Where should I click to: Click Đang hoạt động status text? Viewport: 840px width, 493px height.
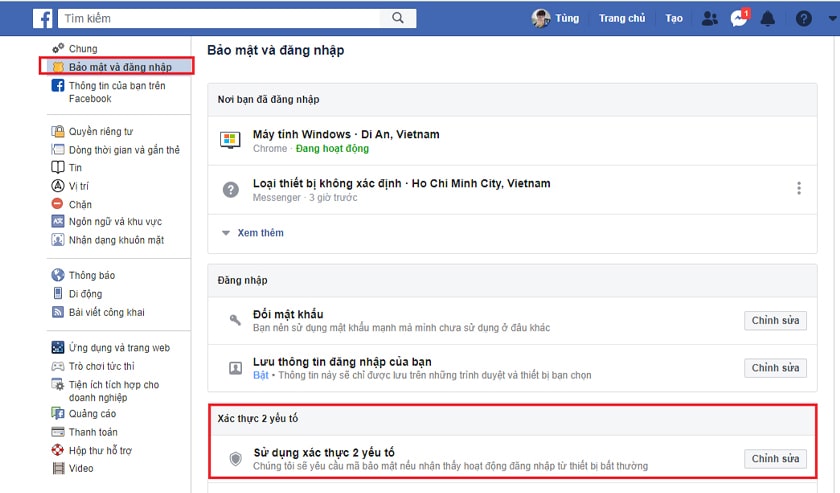[x=332, y=148]
